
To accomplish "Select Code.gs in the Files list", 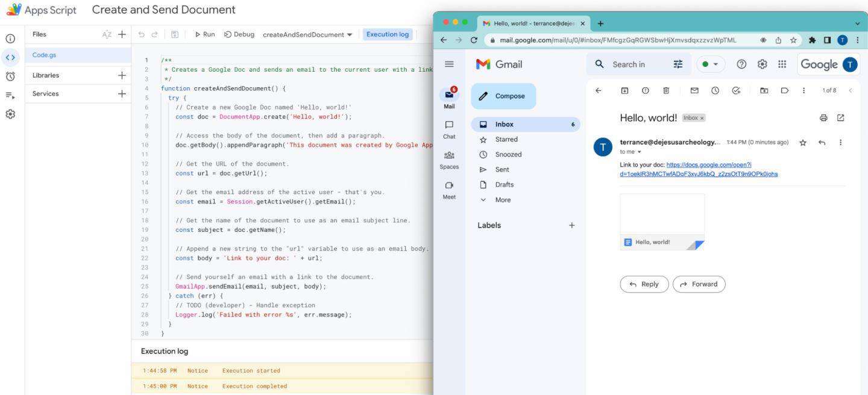I will click(x=45, y=55).
